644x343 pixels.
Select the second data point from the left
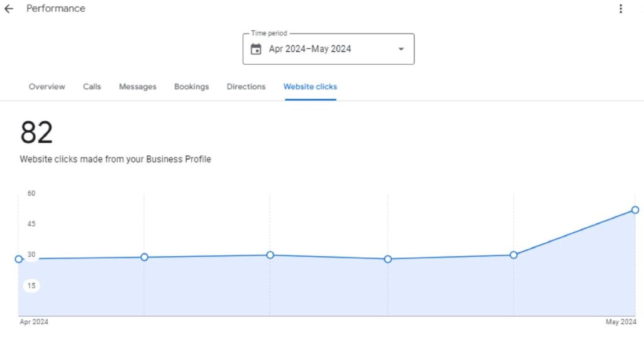(144, 257)
